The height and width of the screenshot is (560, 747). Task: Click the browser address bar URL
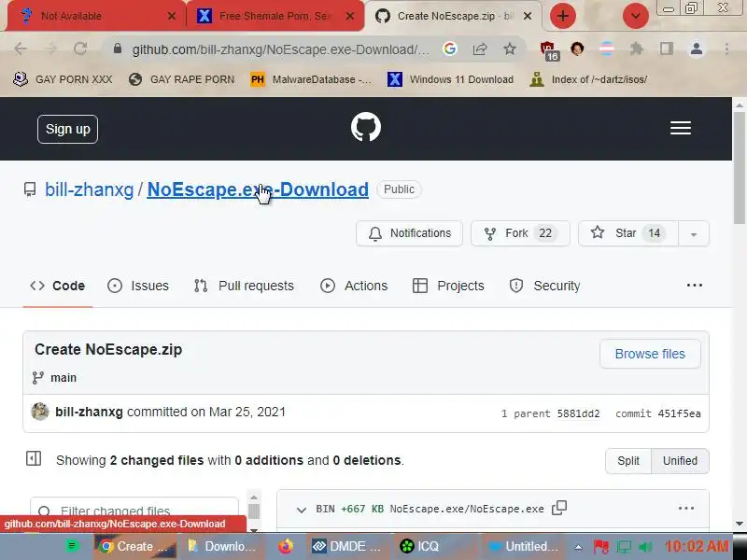point(281,49)
